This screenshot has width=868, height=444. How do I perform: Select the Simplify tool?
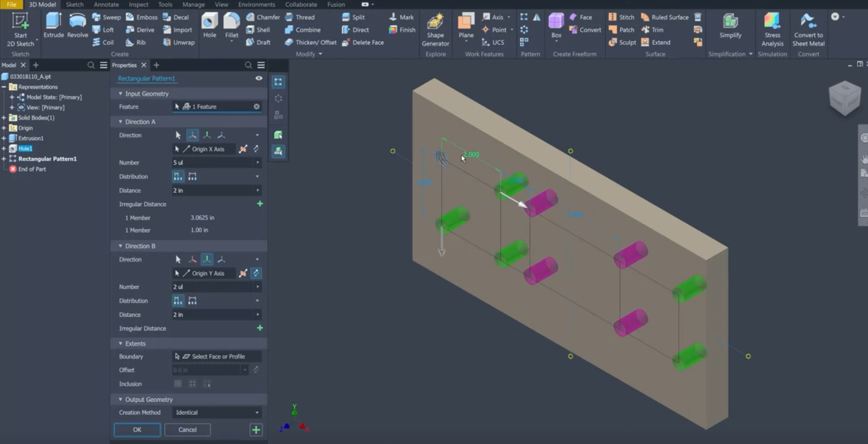tap(730, 25)
